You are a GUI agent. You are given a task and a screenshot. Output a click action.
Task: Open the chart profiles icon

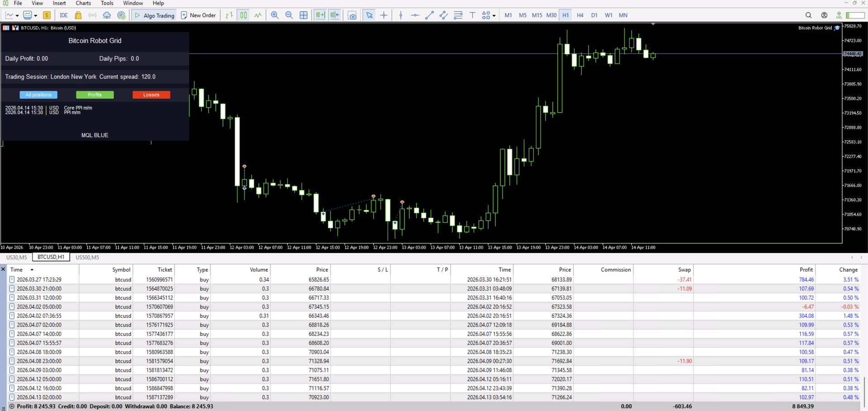[28, 15]
